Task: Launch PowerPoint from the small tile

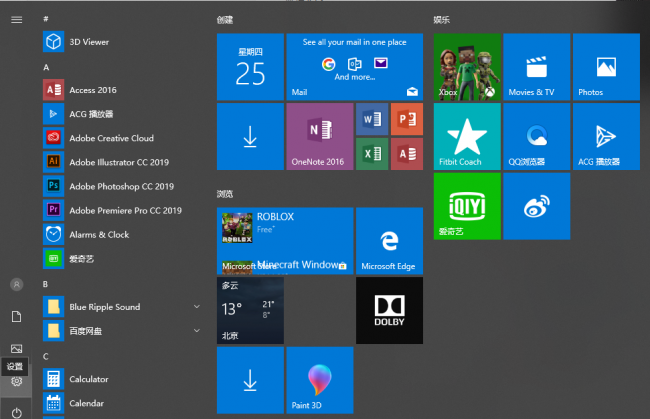Action: coord(407,119)
